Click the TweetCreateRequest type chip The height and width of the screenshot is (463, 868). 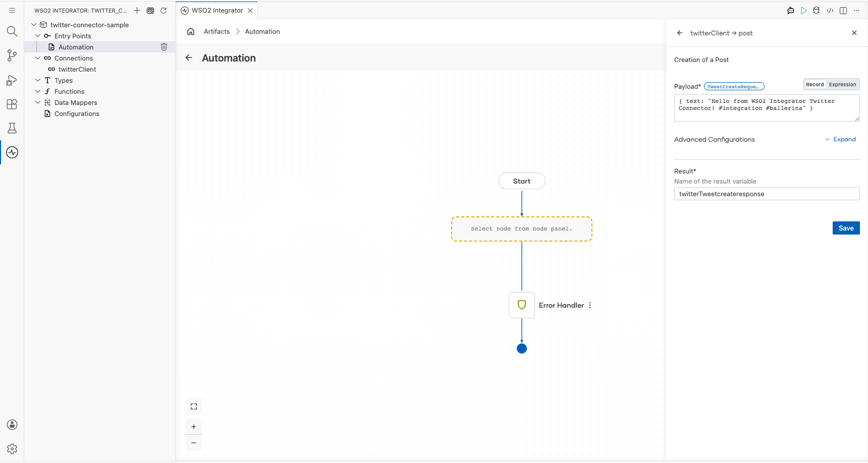pos(734,86)
